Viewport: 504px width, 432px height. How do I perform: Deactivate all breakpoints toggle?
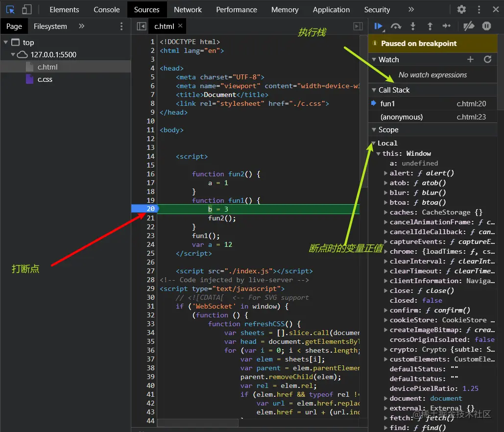click(469, 26)
